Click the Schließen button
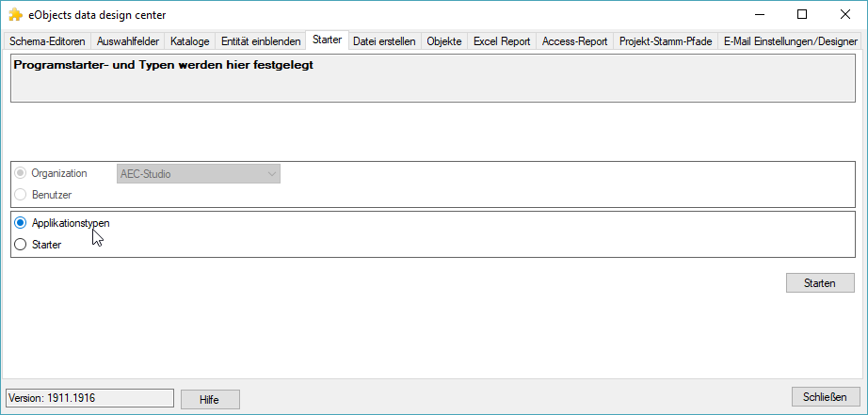868x415 pixels. coord(826,397)
